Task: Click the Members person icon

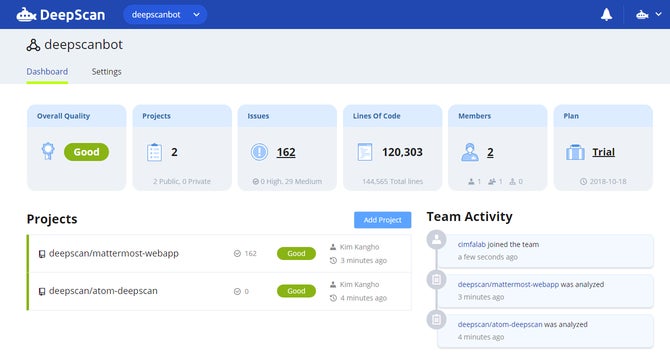Action: tap(470, 152)
